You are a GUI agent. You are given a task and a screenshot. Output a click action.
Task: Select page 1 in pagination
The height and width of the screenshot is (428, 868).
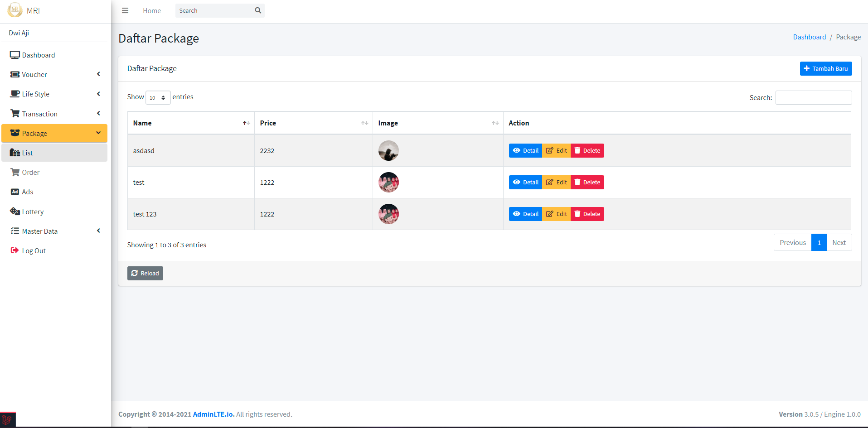tap(819, 242)
